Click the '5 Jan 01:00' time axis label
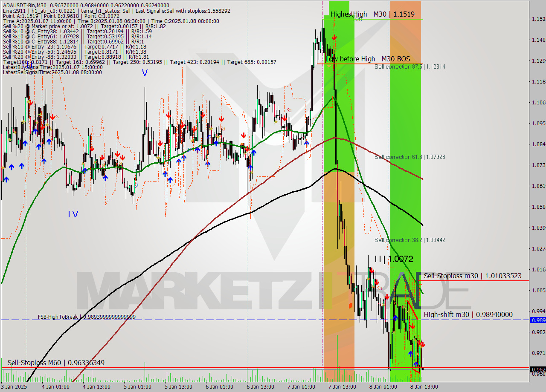 (x=137, y=387)
